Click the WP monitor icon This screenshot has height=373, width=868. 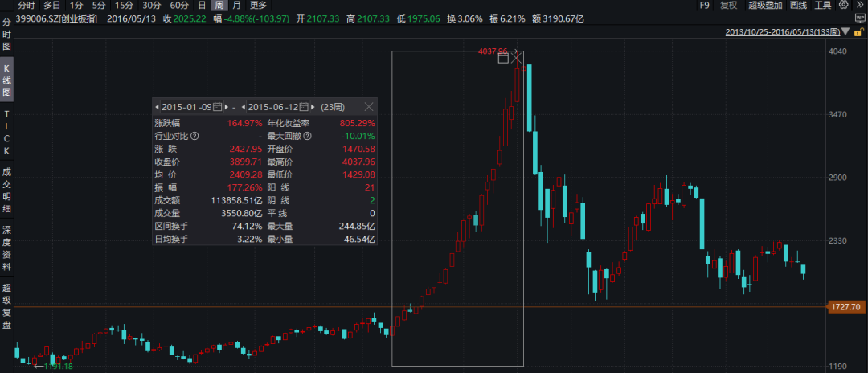(858, 18)
